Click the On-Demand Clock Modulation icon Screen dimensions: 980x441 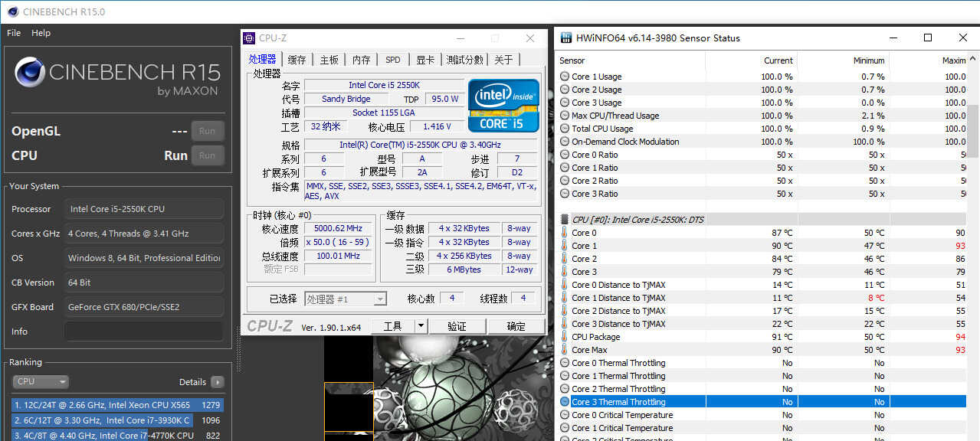(x=565, y=142)
